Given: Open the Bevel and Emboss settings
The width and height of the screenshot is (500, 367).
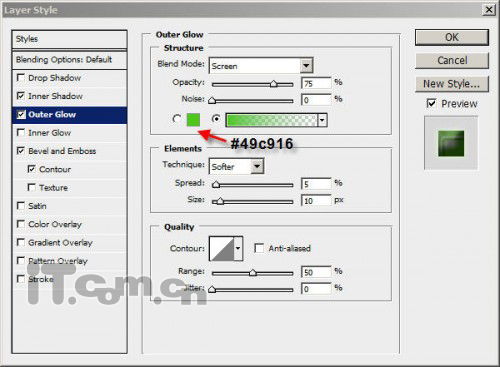Looking at the screenshot, I should [x=62, y=151].
